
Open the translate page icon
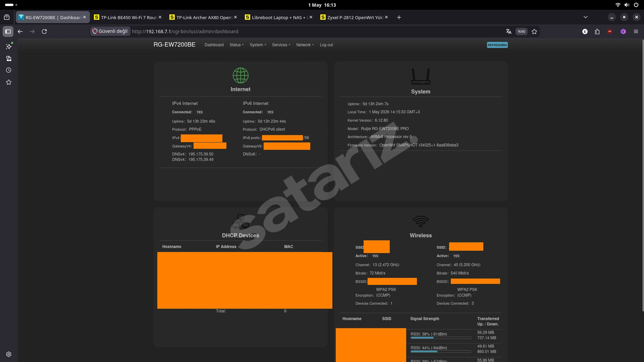[508, 32]
